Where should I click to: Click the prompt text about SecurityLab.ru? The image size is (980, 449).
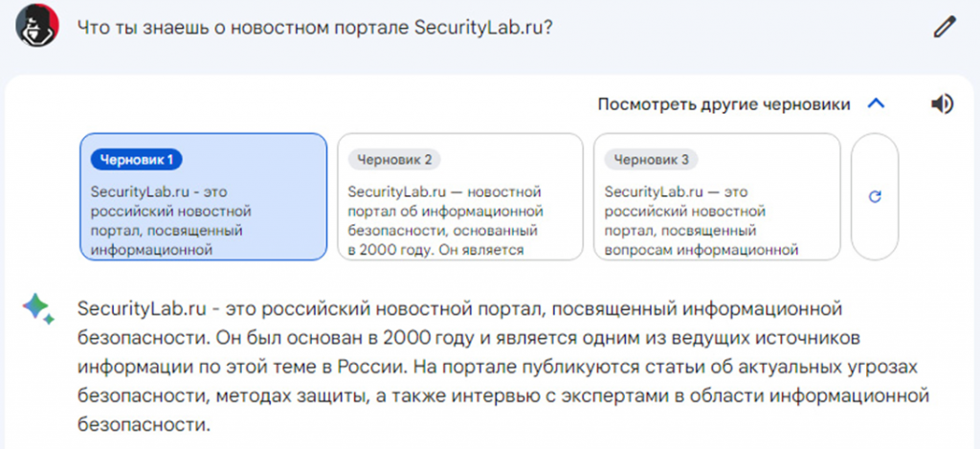tap(316, 27)
